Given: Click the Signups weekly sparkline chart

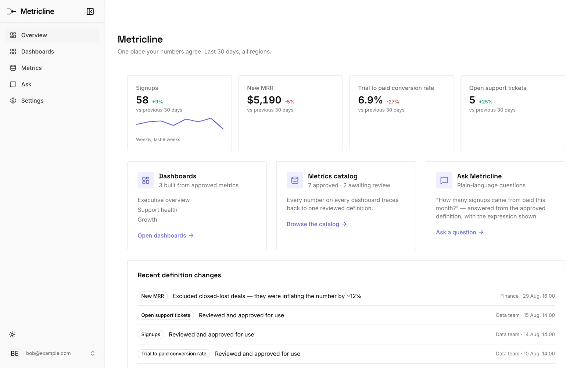Looking at the screenshot, I should click(180, 124).
